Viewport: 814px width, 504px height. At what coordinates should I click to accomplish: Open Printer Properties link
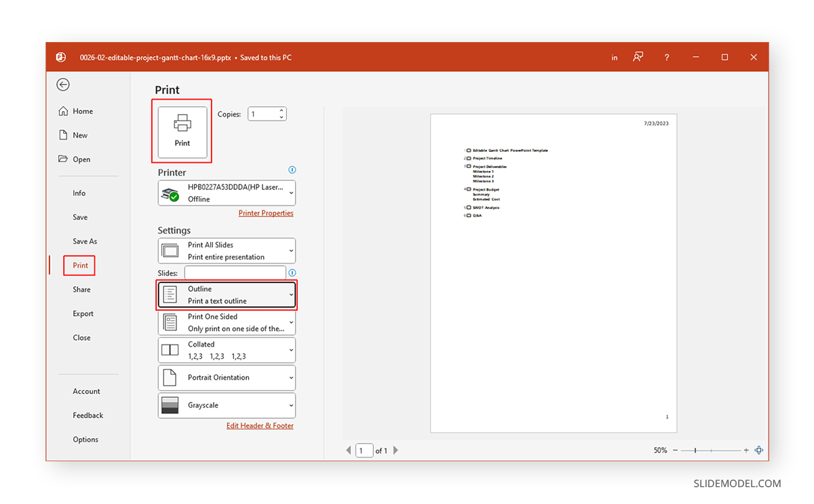click(266, 212)
